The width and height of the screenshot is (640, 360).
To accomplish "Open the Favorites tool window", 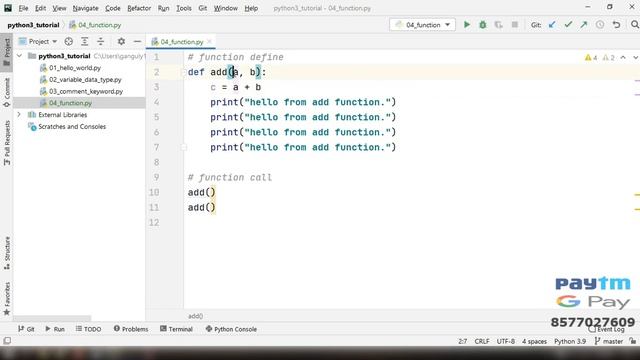I will click(x=7, y=299).
